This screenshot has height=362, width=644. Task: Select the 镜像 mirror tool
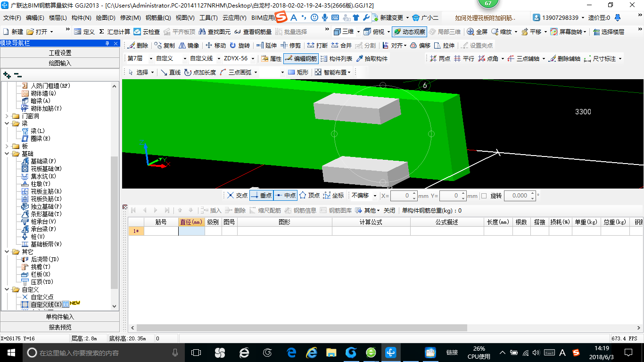click(x=188, y=45)
